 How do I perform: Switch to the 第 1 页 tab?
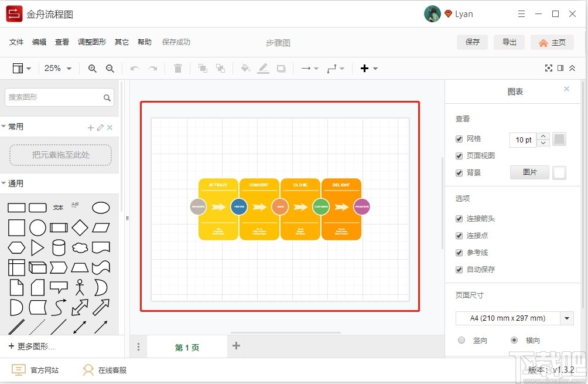click(x=186, y=346)
